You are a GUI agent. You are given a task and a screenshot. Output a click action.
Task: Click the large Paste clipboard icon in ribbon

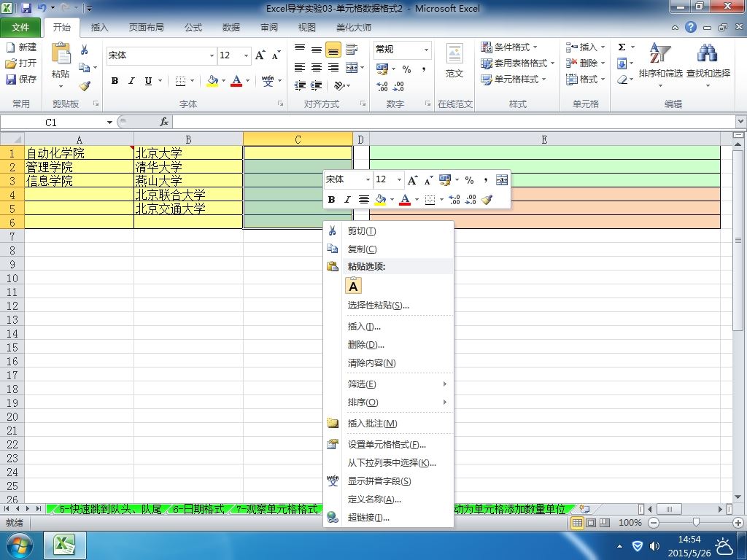[61, 53]
